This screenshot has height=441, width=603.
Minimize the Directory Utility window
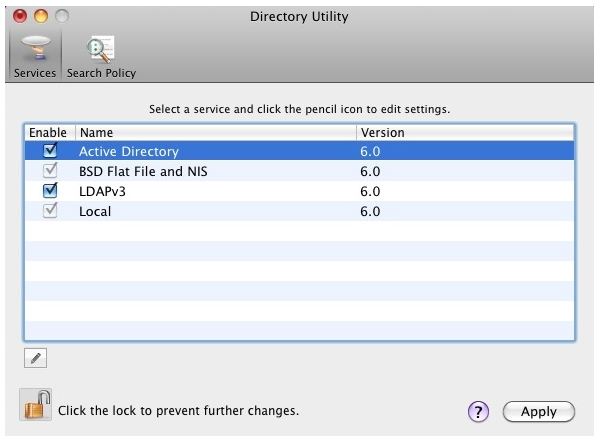click(41, 16)
